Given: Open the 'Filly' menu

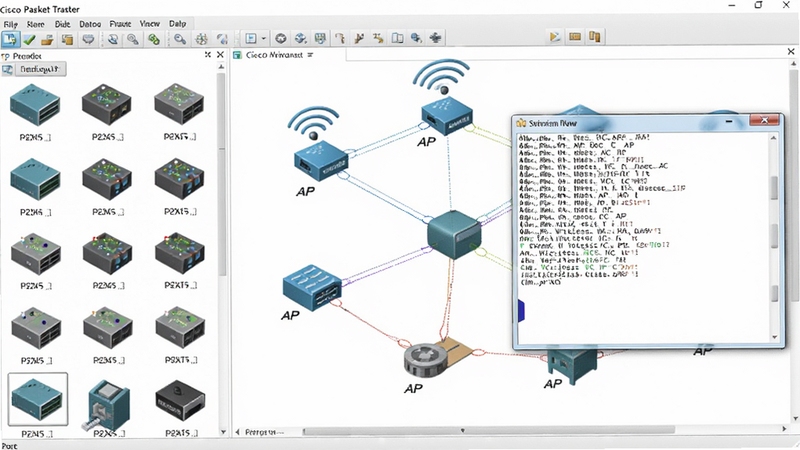Looking at the screenshot, I should (x=11, y=24).
